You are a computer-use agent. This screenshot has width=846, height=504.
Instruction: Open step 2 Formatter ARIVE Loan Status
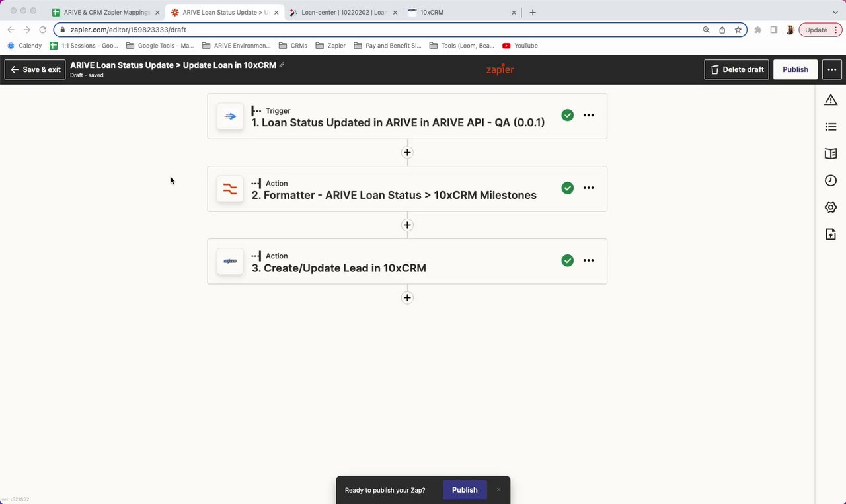pyautogui.click(x=407, y=189)
